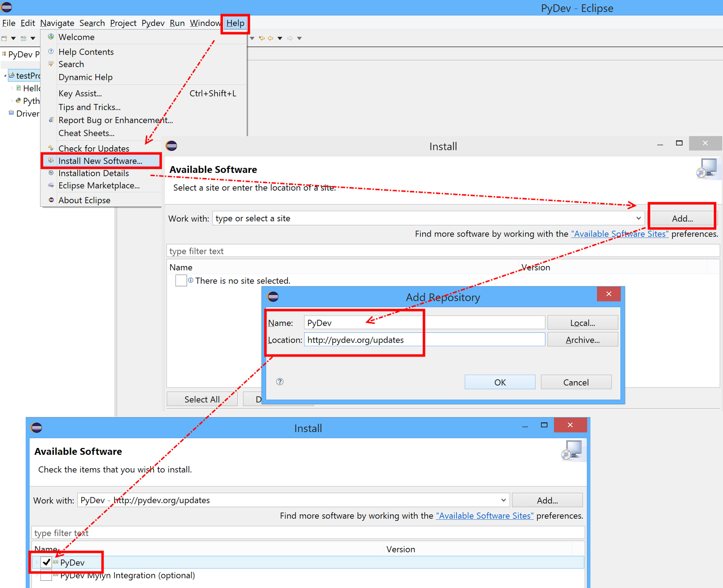This screenshot has height=588, width=723.
Task: Click the Welcome icon in Help menu
Action: click(x=51, y=37)
